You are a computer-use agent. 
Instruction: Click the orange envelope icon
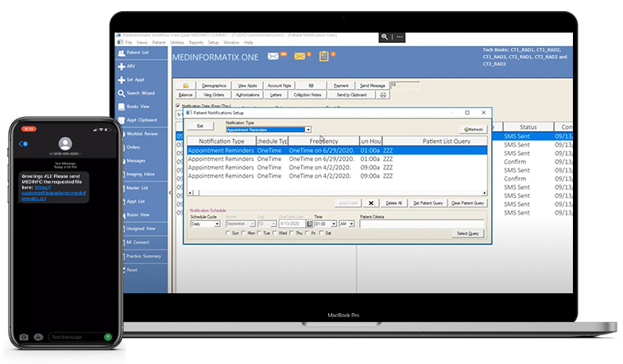point(300,56)
